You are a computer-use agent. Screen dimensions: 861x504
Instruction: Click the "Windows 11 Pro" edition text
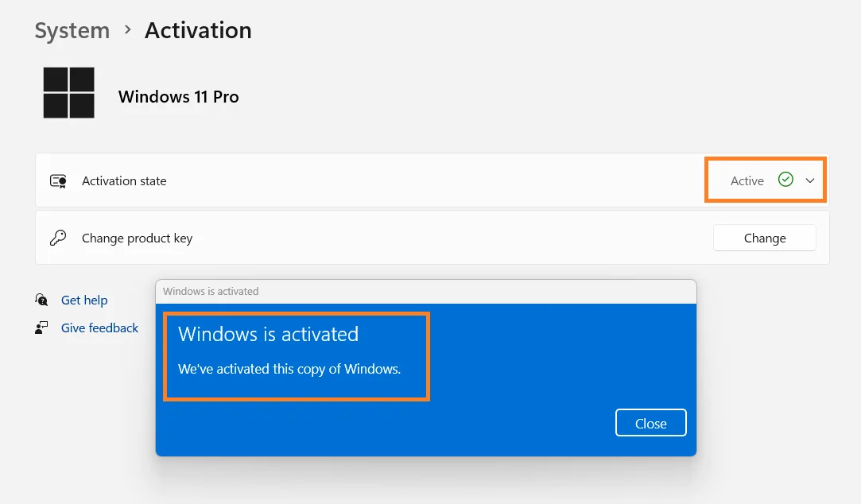click(178, 97)
